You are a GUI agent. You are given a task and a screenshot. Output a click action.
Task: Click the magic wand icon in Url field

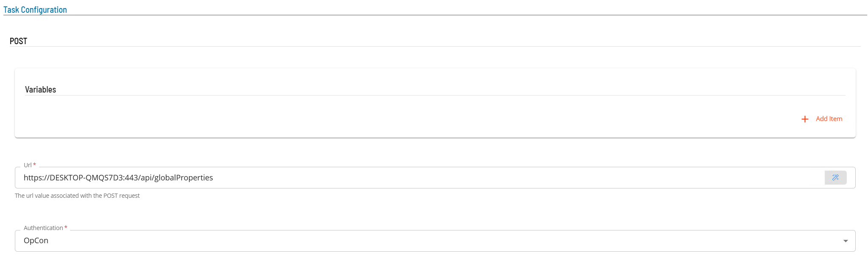835,177
